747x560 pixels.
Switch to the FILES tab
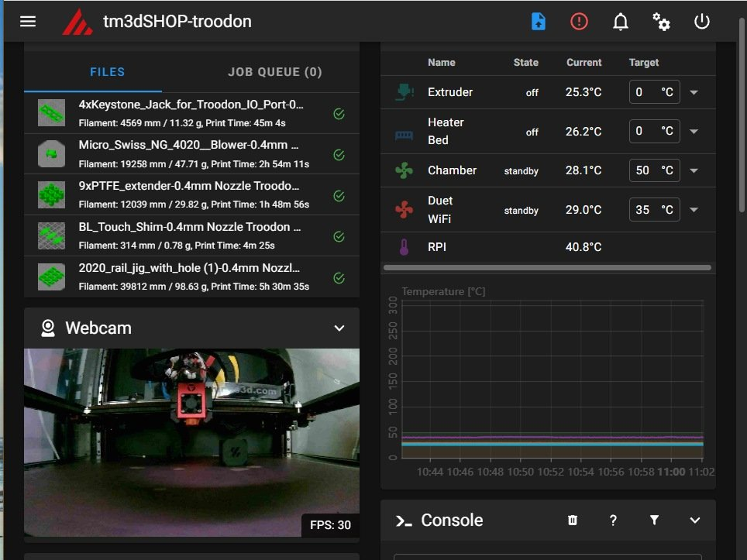(x=107, y=72)
